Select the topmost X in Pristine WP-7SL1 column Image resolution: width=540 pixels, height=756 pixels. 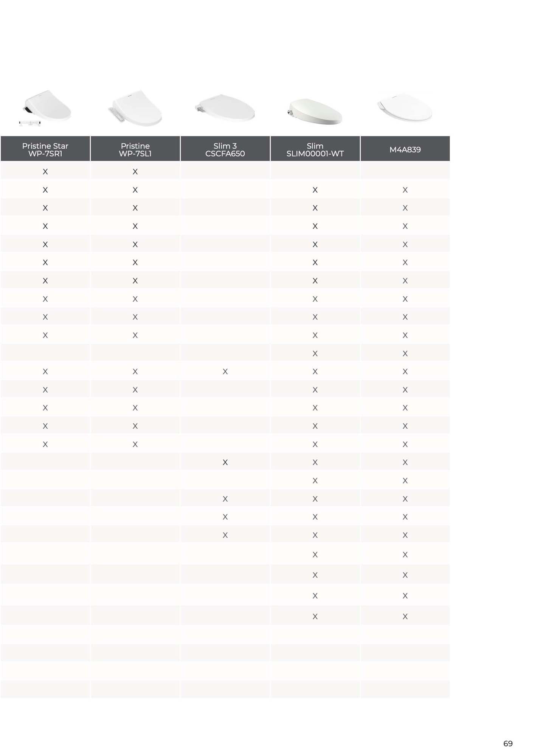point(135,172)
